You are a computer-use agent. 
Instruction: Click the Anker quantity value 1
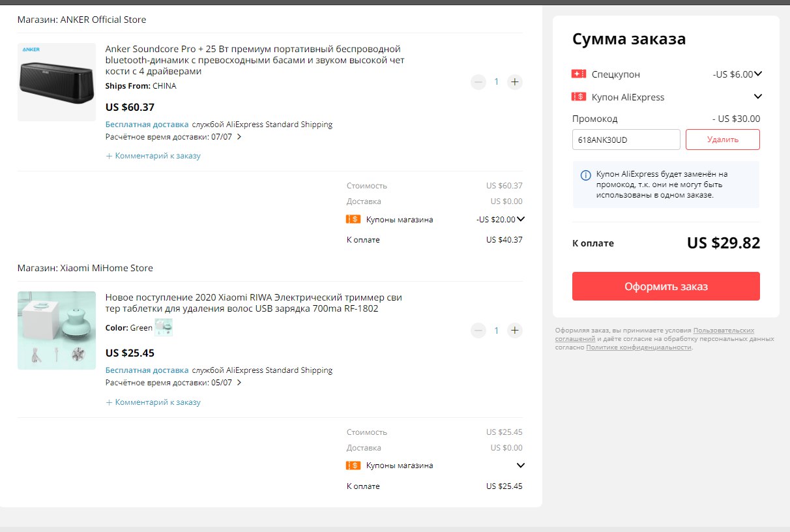[x=497, y=82]
